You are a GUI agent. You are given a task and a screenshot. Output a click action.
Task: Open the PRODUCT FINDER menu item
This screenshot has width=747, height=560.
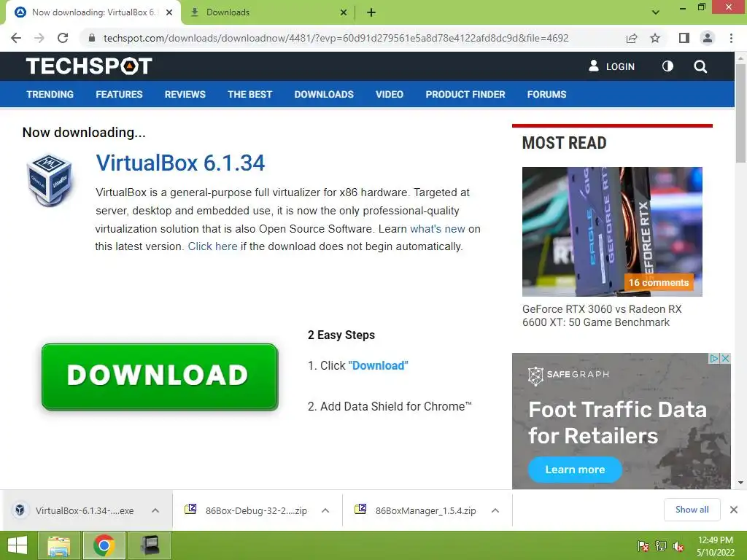[465, 94]
